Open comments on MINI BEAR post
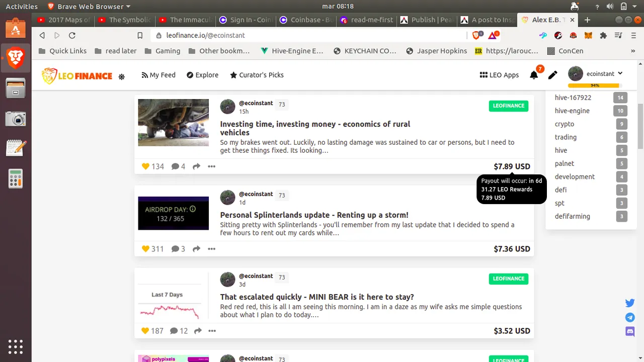The image size is (644, 362). pyautogui.click(x=179, y=331)
